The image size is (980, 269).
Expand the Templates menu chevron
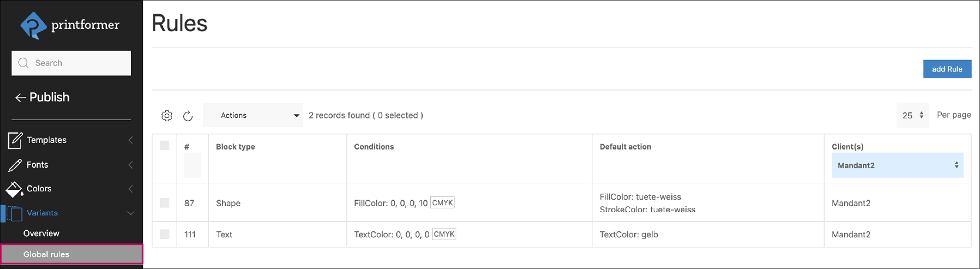pos(131,140)
